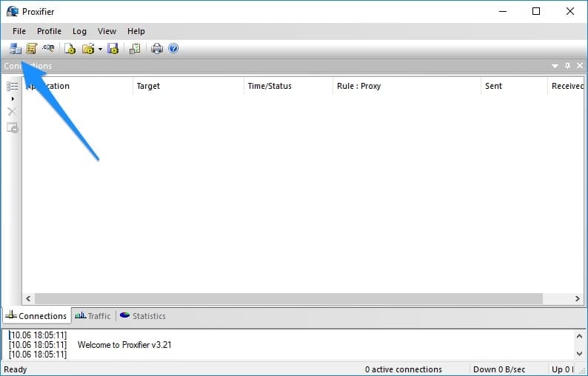Sort by the Target column header
Image resolution: width=588 pixels, height=376 pixels.
pyautogui.click(x=148, y=86)
